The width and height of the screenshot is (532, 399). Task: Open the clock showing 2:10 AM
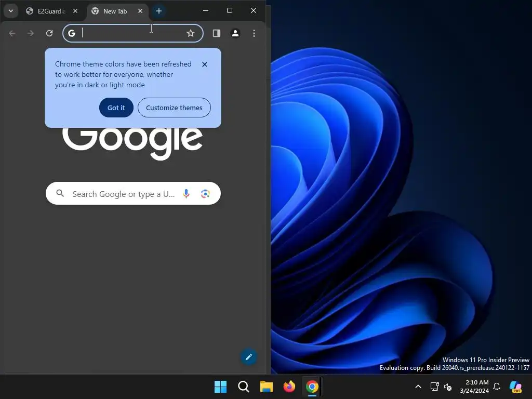474,387
